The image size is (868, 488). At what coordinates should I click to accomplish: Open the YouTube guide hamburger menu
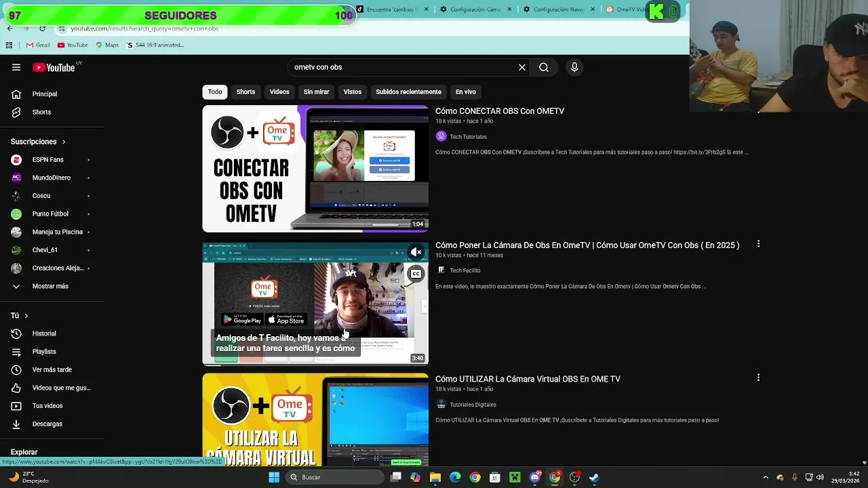click(x=16, y=67)
